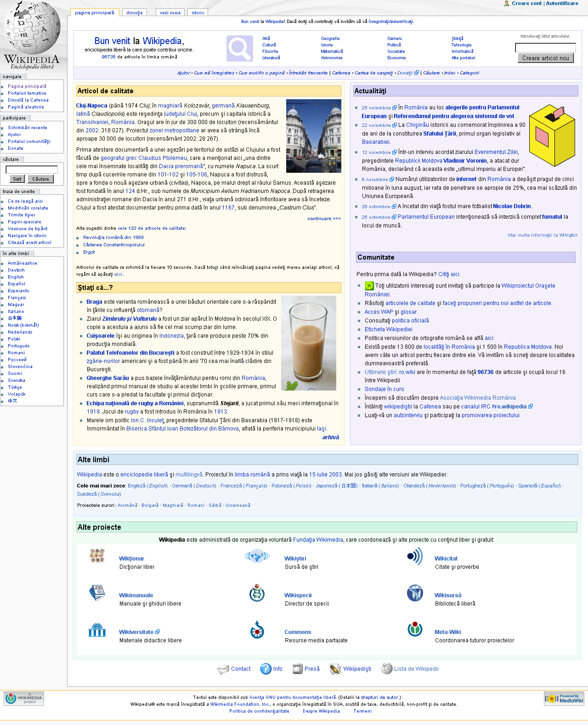This screenshot has height=725, width=588.
Task: Open the Geografie portal link
Action: click(x=330, y=39)
